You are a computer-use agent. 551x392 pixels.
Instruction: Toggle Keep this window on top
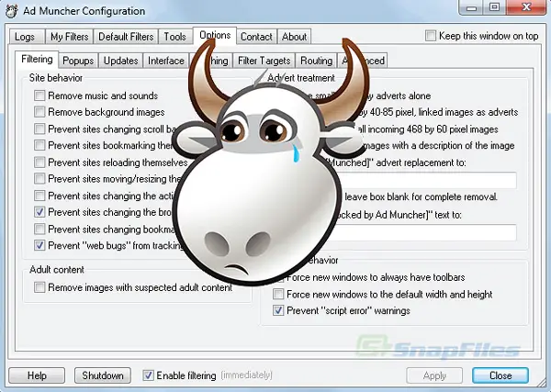point(431,36)
